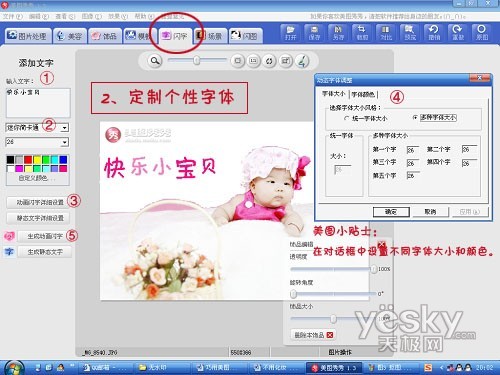
Task: Select 统一字体大小 radio button
Action: pyautogui.click(x=347, y=118)
